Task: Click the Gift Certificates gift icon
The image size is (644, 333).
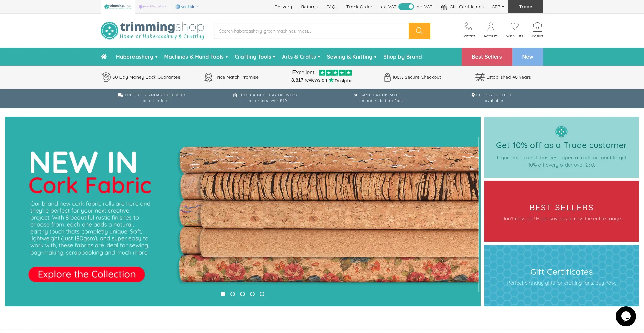Action: [x=444, y=7]
